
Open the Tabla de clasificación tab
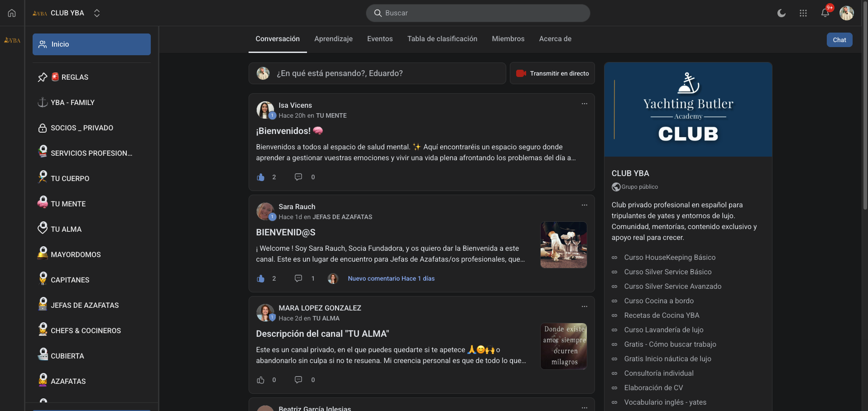(x=442, y=39)
